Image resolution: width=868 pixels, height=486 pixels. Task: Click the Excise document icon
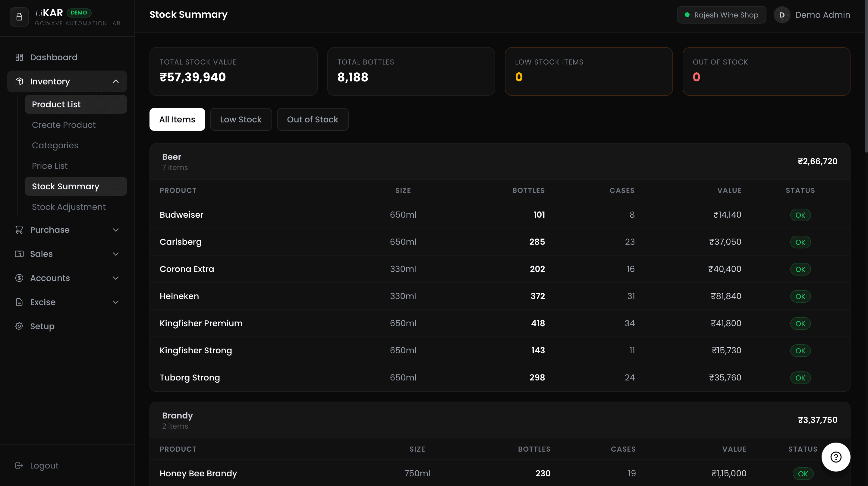pyautogui.click(x=19, y=302)
